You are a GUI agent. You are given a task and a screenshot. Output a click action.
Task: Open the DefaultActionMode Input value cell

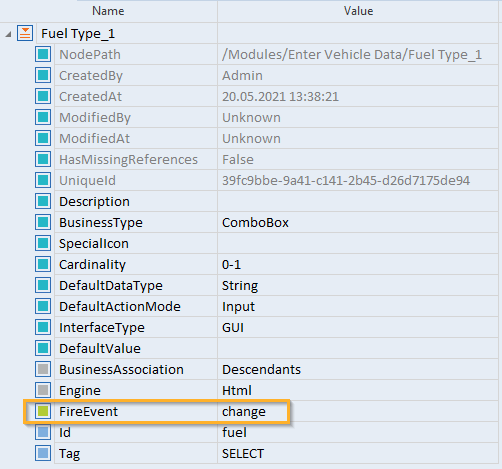pyautogui.click(x=358, y=306)
